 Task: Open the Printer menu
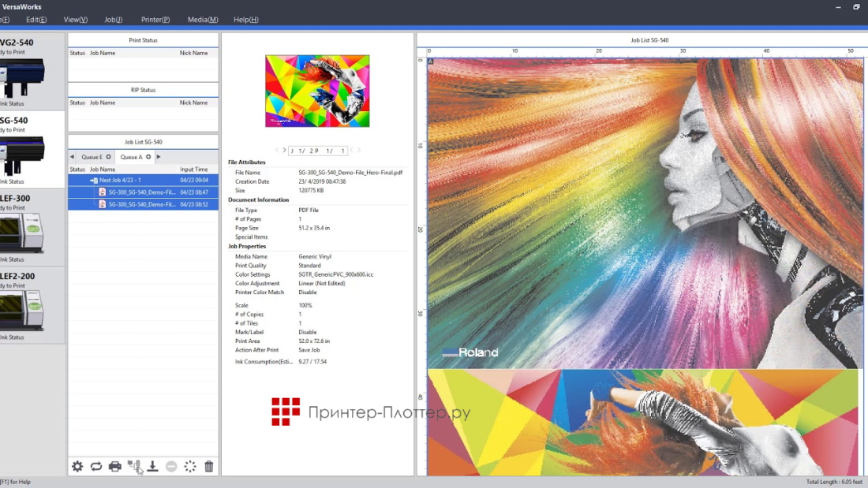(x=155, y=20)
